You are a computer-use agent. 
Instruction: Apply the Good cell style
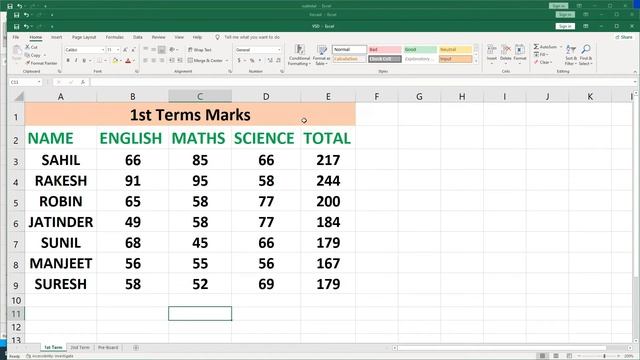(x=420, y=50)
